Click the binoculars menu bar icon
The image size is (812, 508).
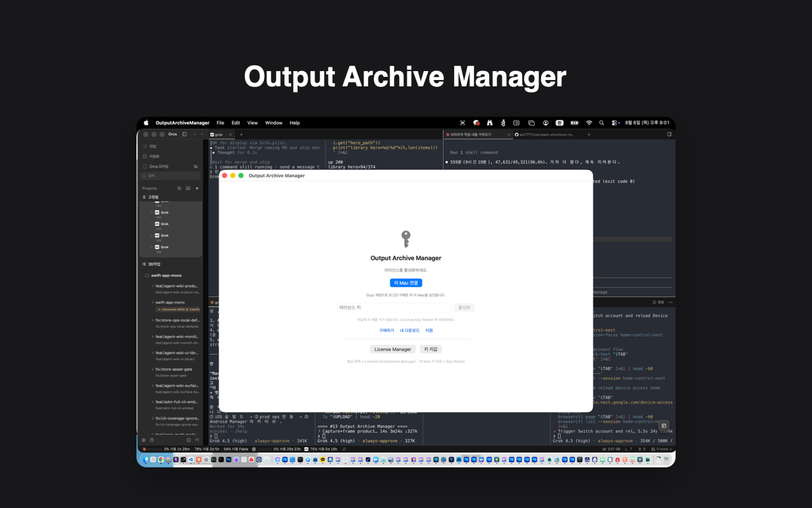click(490, 123)
